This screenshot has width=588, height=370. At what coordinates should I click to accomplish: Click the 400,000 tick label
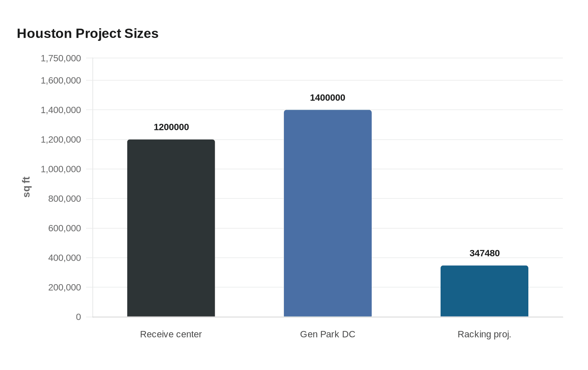[64, 257]
